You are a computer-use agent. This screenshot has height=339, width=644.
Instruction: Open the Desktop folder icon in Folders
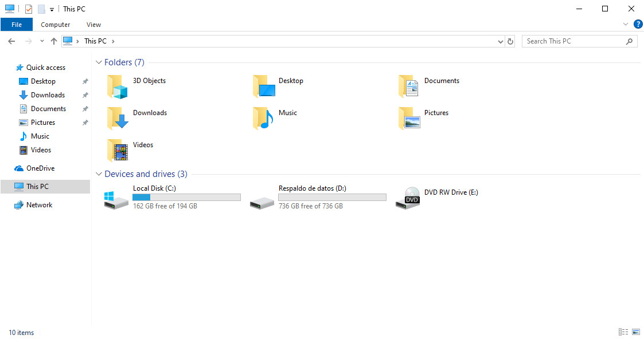[x=264, y=86]
